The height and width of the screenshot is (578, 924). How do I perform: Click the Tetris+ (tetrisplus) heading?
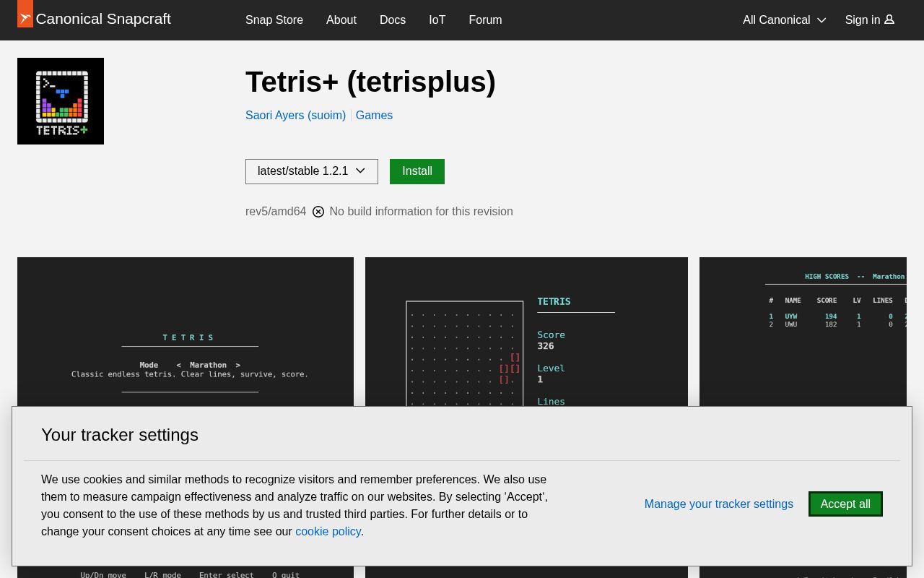tap(370, 82)
